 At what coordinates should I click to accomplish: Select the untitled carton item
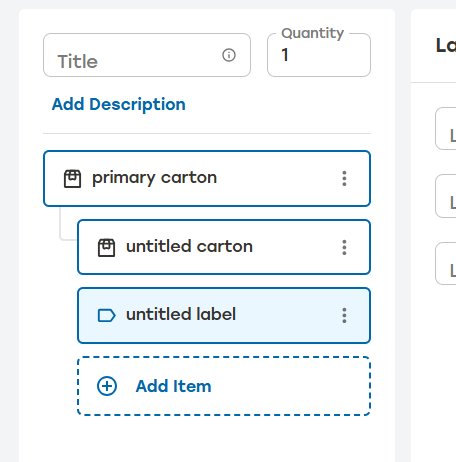(224, 247)
